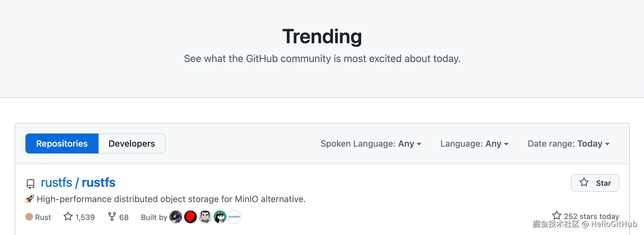Open the red contributor avatar
The height and width of the screenshot is (235, 644).
[191, 217]
